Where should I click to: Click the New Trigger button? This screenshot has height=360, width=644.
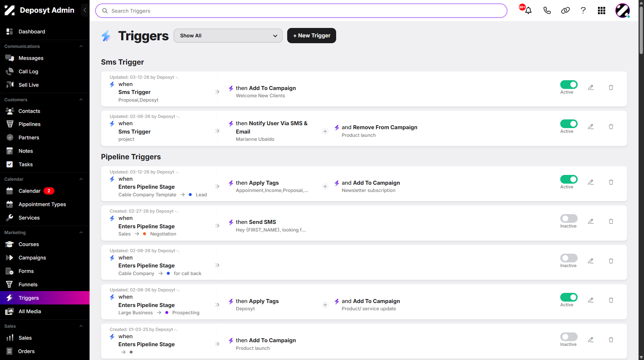pyautogui.click(x=311, y=36)
